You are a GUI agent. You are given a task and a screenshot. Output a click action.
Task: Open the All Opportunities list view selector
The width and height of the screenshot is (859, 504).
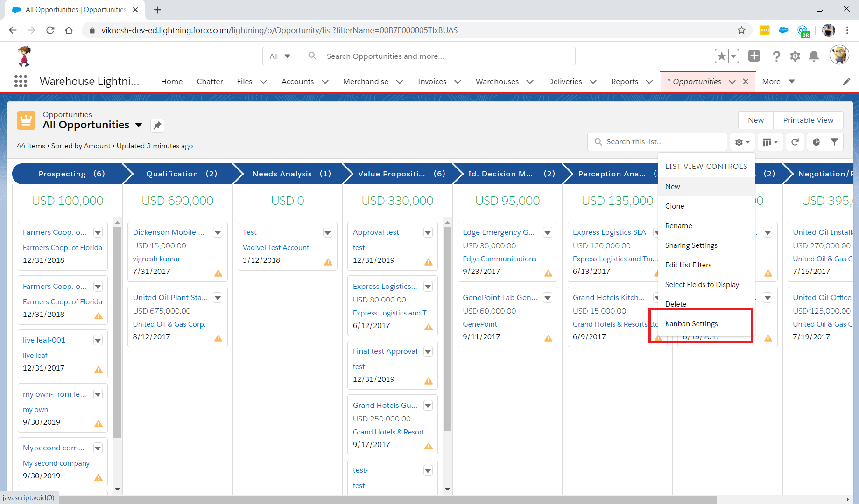click(139, 125)
